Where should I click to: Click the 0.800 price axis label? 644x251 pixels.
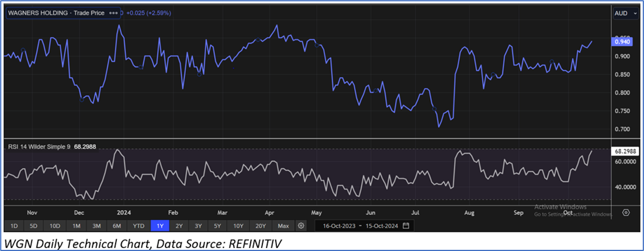pyautogui.click(x=622, y=93)
